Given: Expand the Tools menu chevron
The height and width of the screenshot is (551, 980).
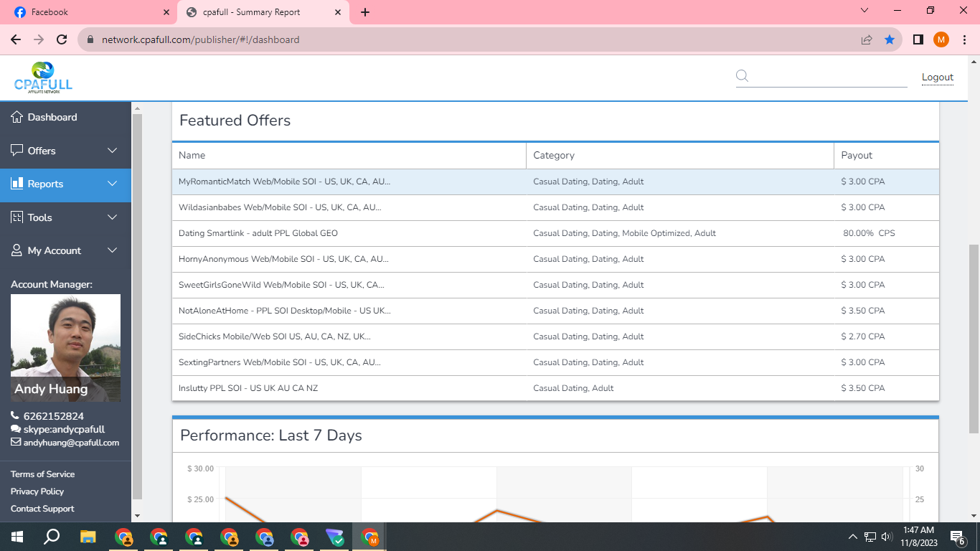Looking at the screenshot, I should click(x=112, y=217).
